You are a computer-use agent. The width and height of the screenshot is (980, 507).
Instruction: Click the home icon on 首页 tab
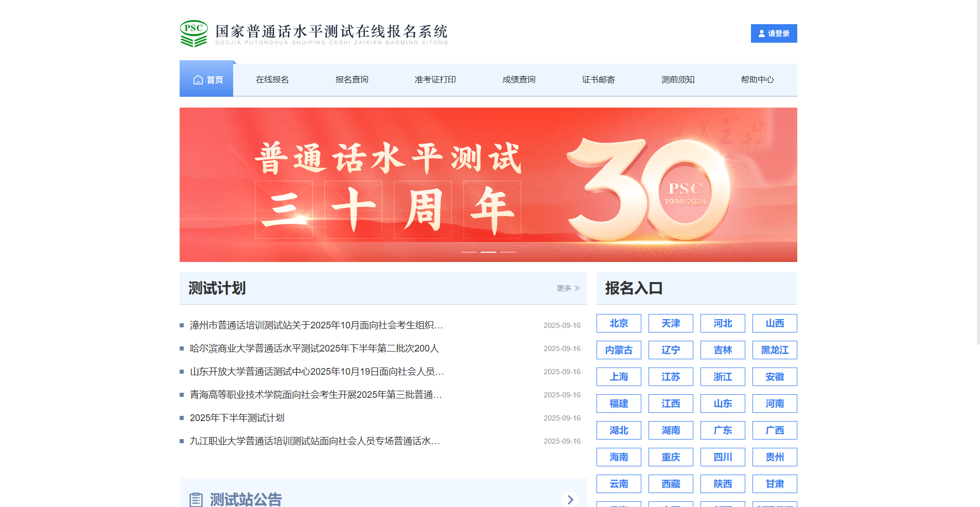pyautogui.click(x=197, y=79)
